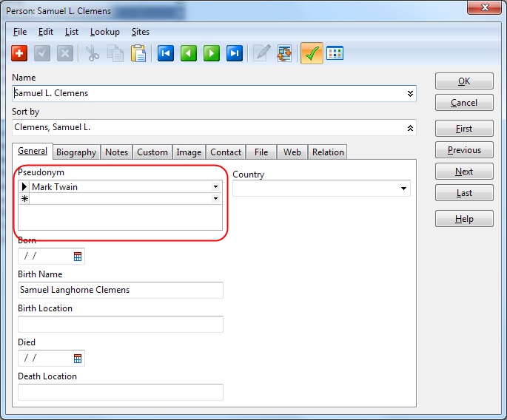
Task: Close the Person dialog window
Action: pyautogui.click(x=484, y=7)
